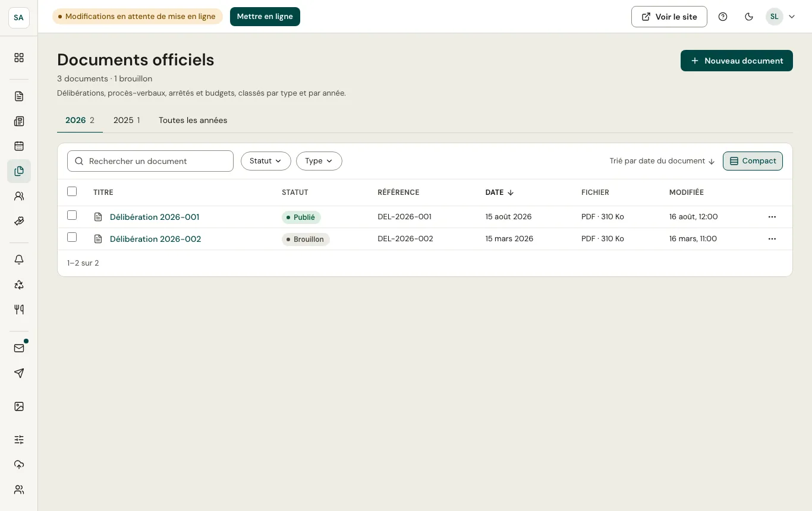Click the 'Nouveau document' button
The height and width of the screenshot is (511, 812).
737,61
